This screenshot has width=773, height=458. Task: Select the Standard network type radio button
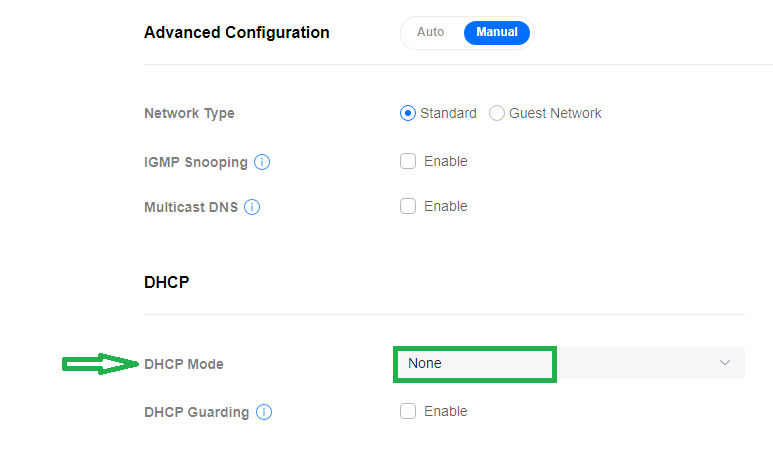pos(408,113)
